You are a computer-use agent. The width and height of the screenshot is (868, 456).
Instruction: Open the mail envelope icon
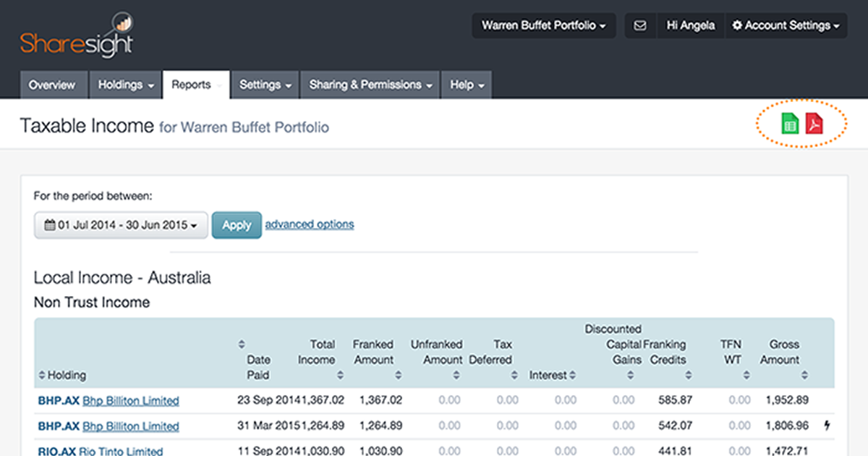pos(639,25)
